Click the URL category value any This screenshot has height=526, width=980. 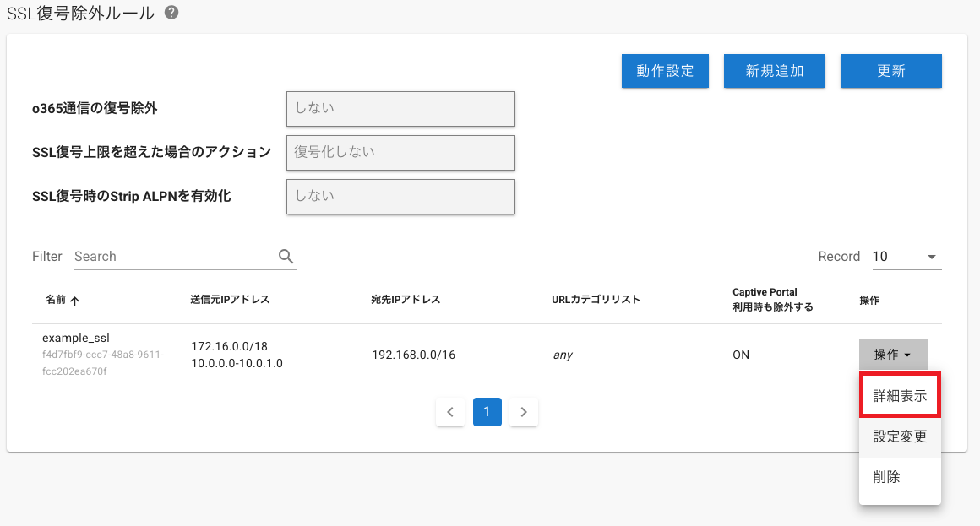click(563, 355)
